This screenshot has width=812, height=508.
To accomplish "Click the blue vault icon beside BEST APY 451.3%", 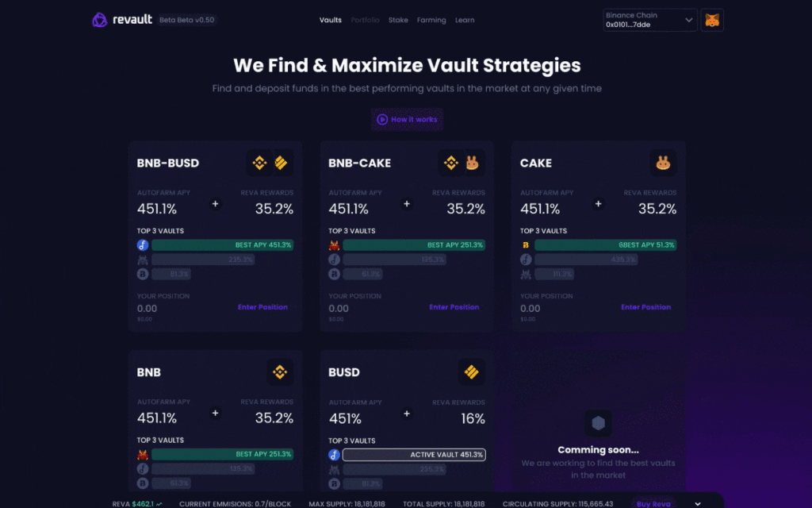I will tap(144, 245).
